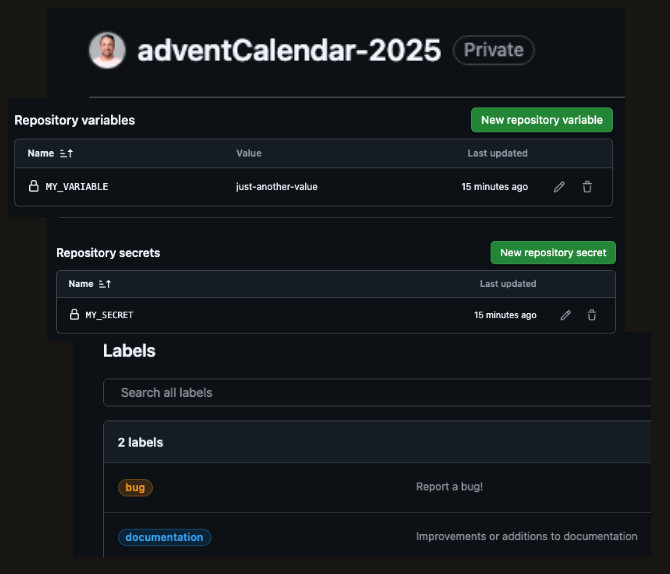
Task: Click the lock icon beside MY_VARIABLE
Action: point(33,187)
